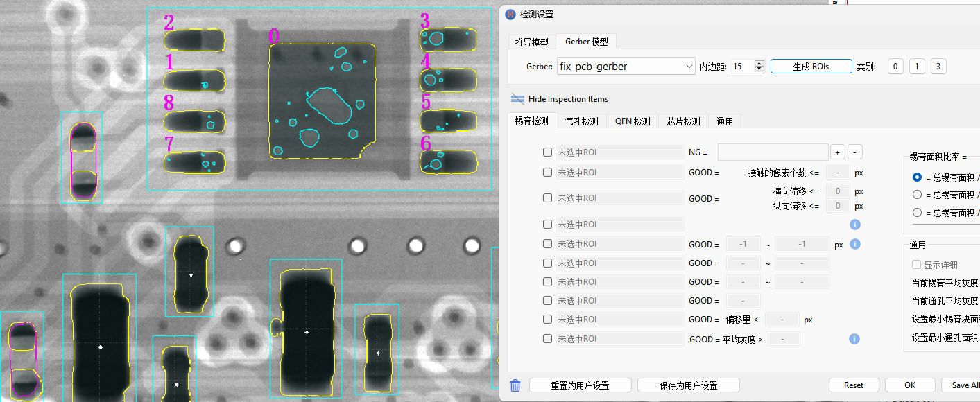This screenshot has width=980, height=402.
Task: Open the QFN 检测 tab
Action: click(x=633, y=121)
